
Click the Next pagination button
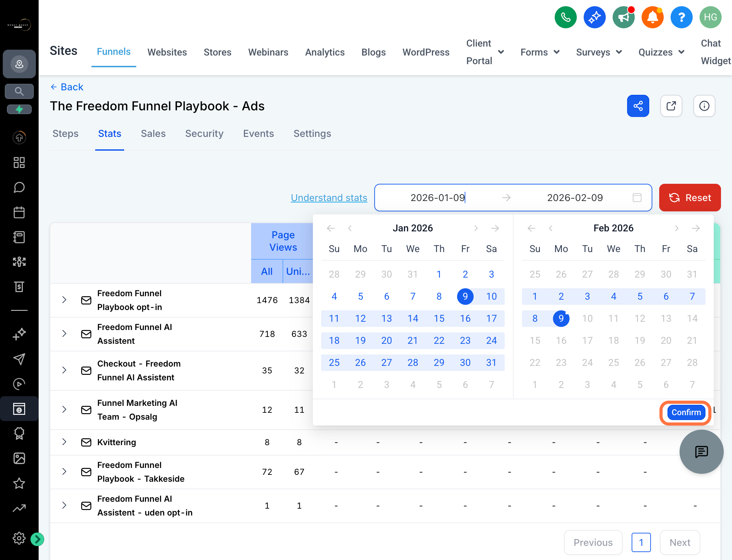pos(680,542)
